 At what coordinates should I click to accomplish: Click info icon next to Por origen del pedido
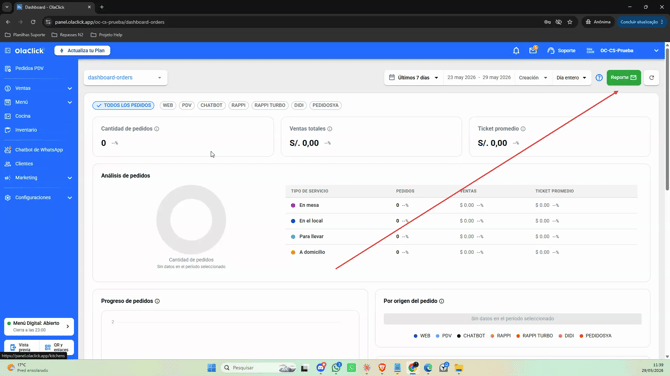[x=441, y=301]
